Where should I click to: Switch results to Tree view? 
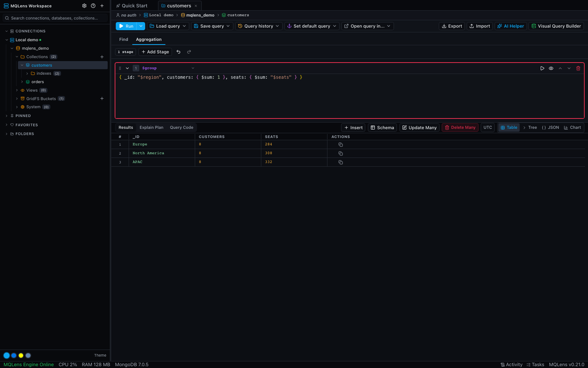coord(530,127)
